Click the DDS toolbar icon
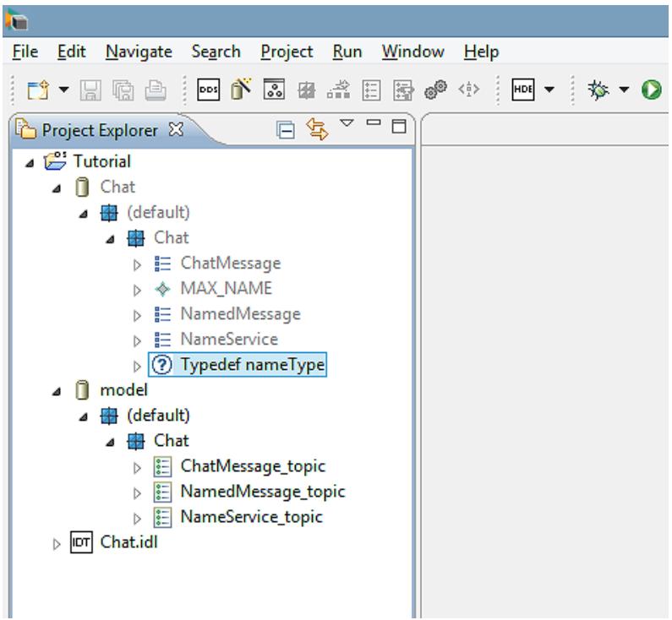This screenshot has width=672, height=620. point(208,90)
